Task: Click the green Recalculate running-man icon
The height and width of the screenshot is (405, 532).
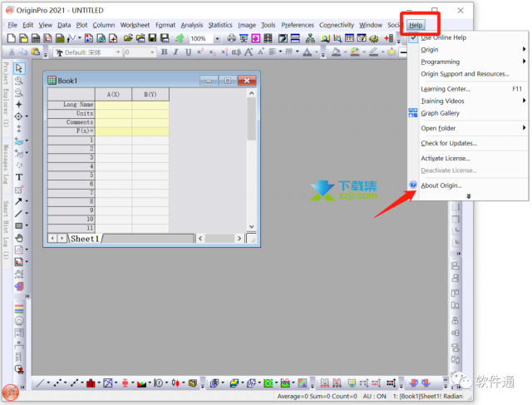Action: pos(180,38)
